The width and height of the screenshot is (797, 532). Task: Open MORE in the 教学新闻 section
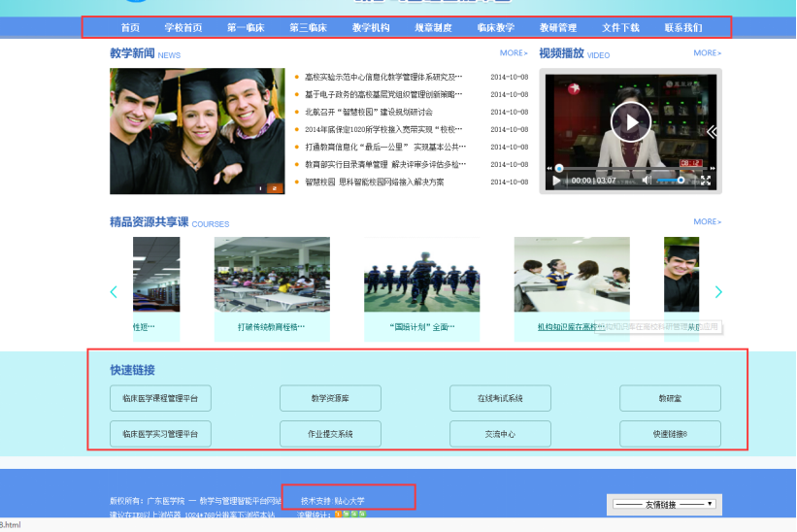click(x=514, y=53)
